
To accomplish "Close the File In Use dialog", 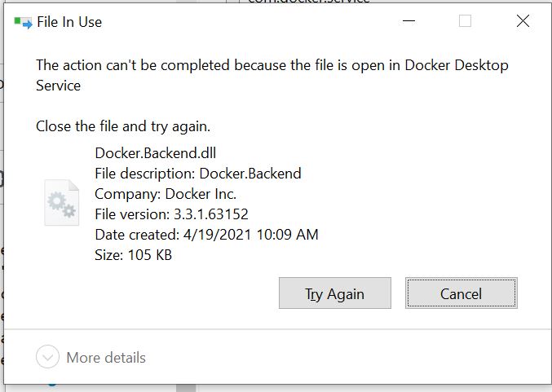I will pos(523,21).
